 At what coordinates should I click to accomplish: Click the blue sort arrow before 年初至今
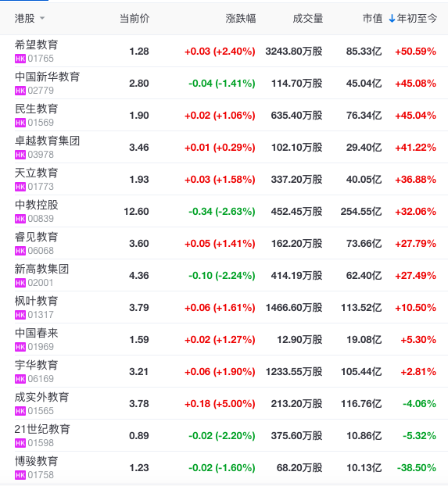point(392,19)
